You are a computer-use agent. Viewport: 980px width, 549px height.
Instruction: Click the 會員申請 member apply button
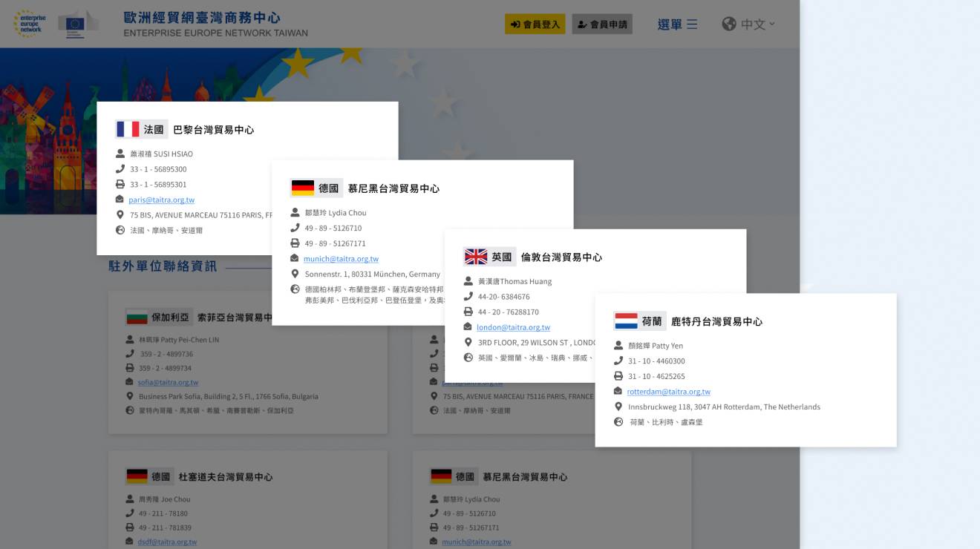(x=602, y=24)
